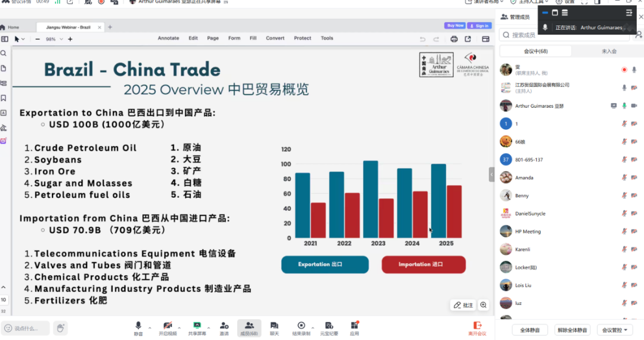Open 成员(68) members panel button
Image resolution: width=644 pixels, height=340 pixels.
click(249, 328)
